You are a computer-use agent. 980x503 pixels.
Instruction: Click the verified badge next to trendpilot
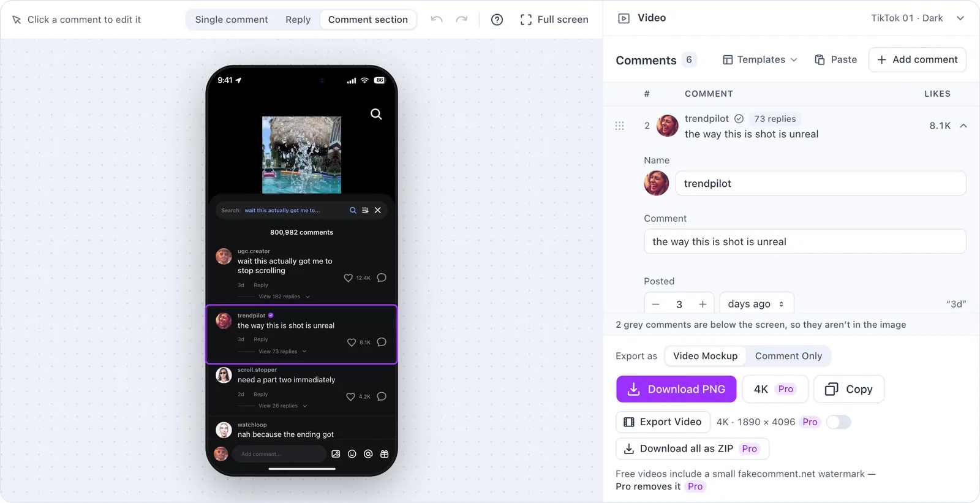click(739, 119)
